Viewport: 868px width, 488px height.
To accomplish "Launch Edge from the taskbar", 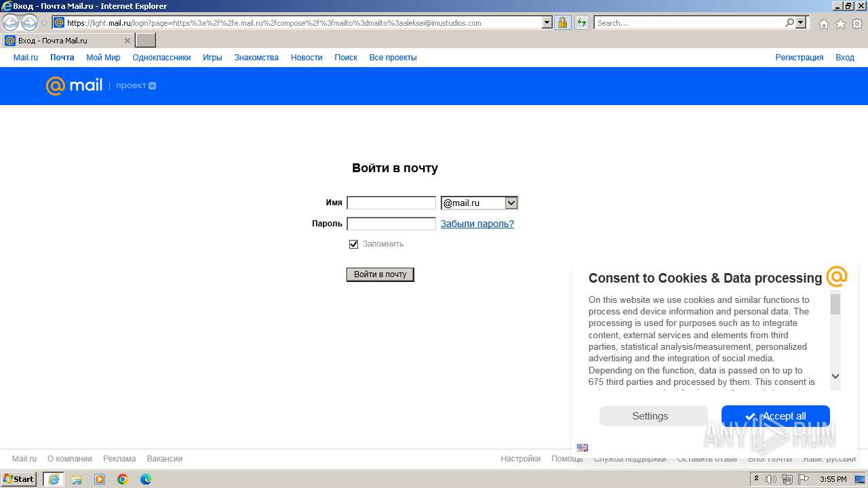I will click(146, 479).
